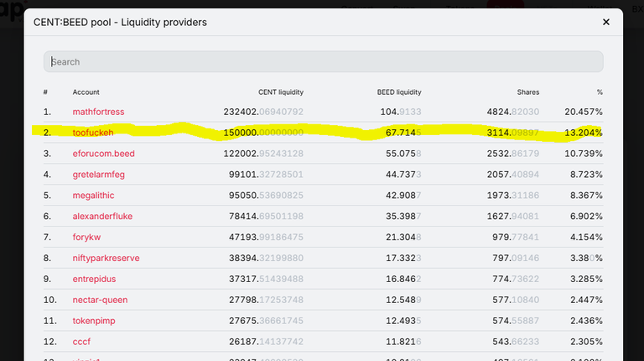
Task: Open cccf account link
Action: point(81,342)
